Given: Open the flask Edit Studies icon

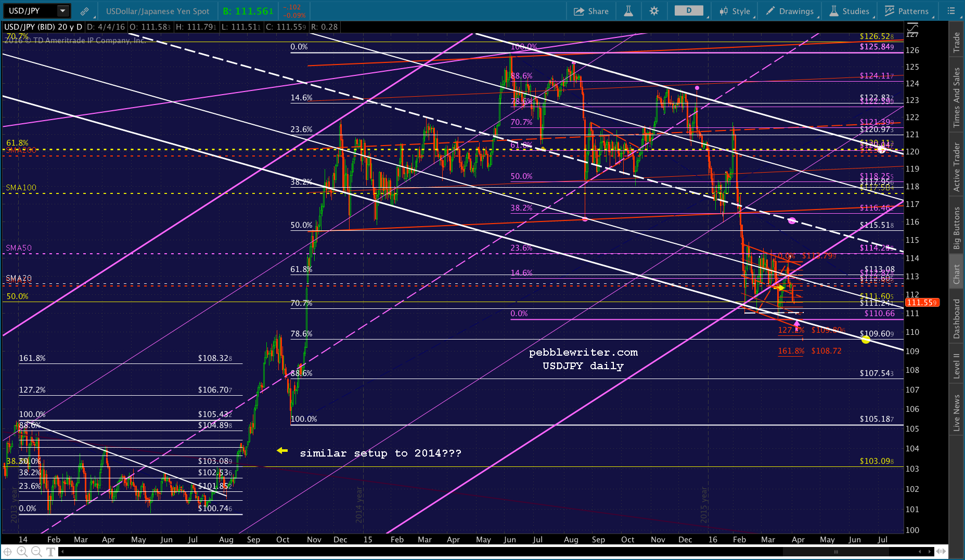Looking at the screenshot, I should coord(628,11).
